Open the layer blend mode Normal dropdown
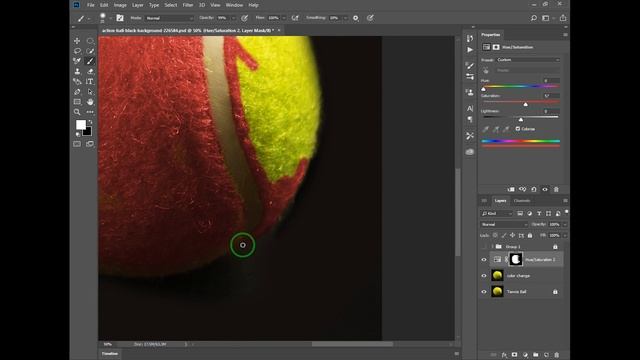This screenshot has height=360, width=640. pyautogui.click(x=504, y=224)
